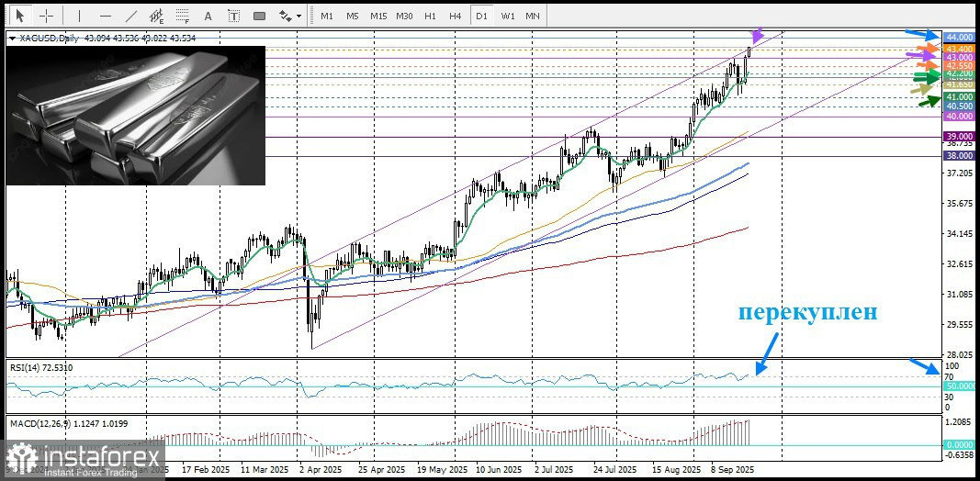Click the 10 Jun 2025 date label

click(x=500, y=469)
